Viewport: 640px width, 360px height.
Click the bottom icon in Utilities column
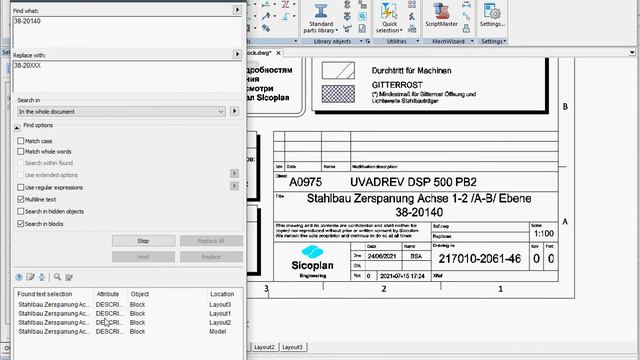point(412,29)
